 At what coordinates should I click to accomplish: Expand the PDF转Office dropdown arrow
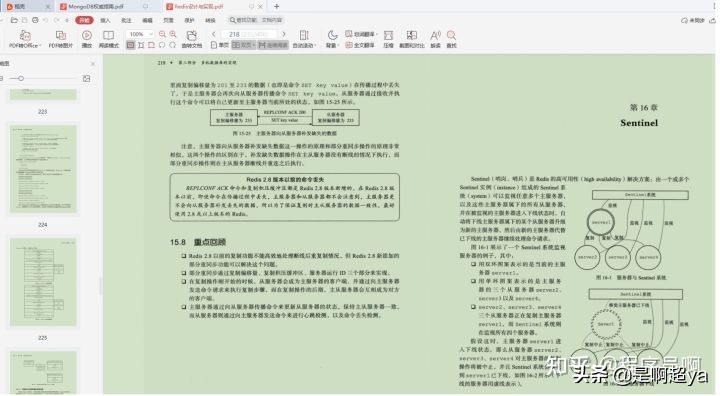pos(40,45)
